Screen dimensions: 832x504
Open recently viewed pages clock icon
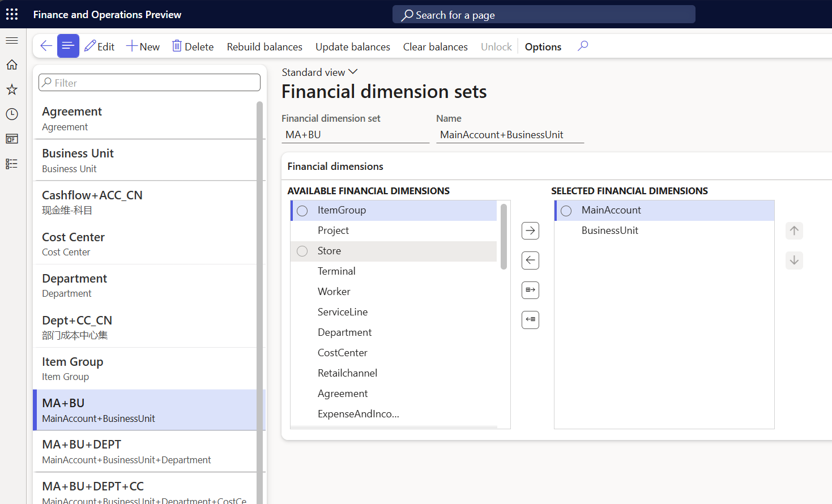(11, 114)
